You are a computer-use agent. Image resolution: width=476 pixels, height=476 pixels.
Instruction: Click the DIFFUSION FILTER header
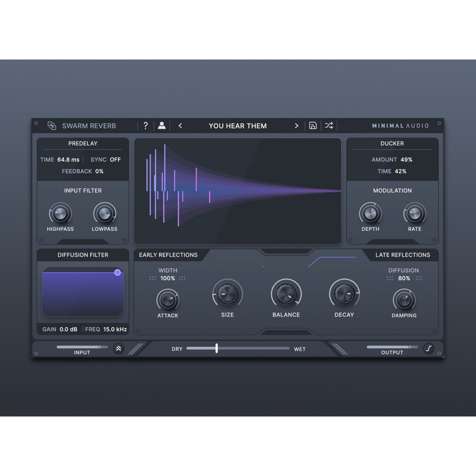(x=83, y=255)
